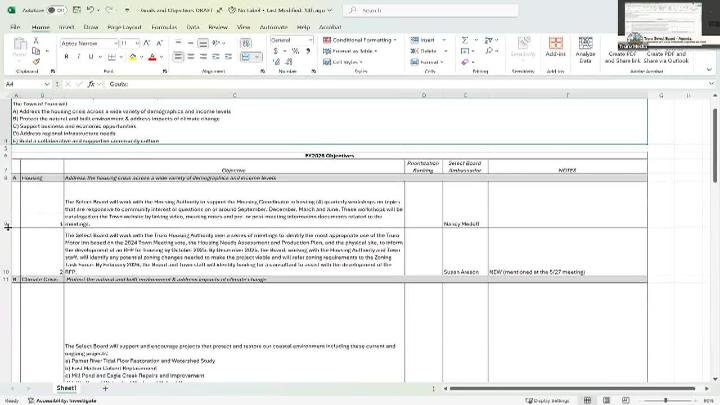The image size is (720, 405).
Task: Collapse the ribbon chevron
Action: pyautogui.click(x=709, y=70)
